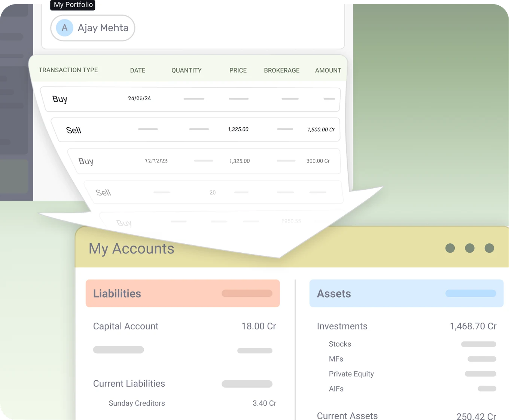Open the Liabilities section header
The height and width of the screenshot is (420, 509).
(x=183, y=293)
